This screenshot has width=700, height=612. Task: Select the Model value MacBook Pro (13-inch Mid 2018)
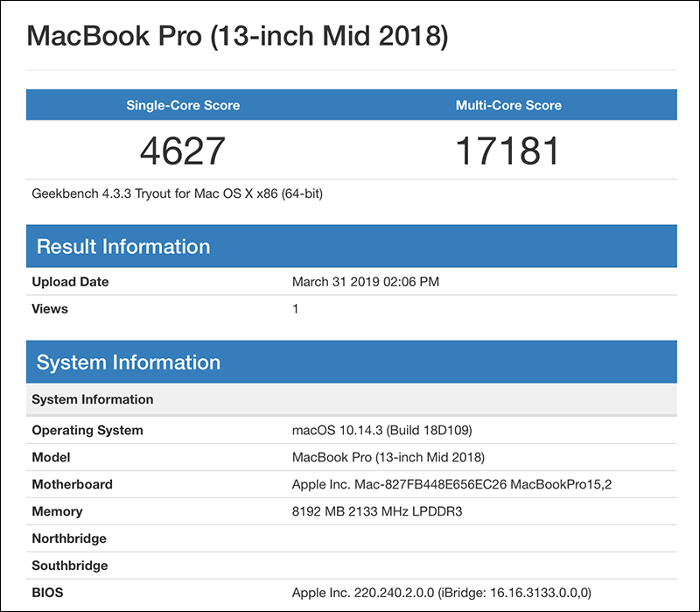[388, 457]
